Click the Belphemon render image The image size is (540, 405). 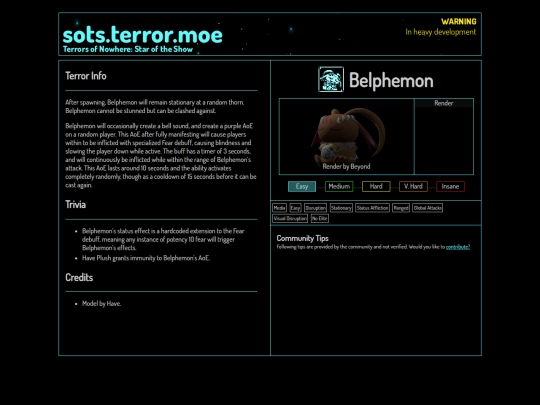click(346, 136)
